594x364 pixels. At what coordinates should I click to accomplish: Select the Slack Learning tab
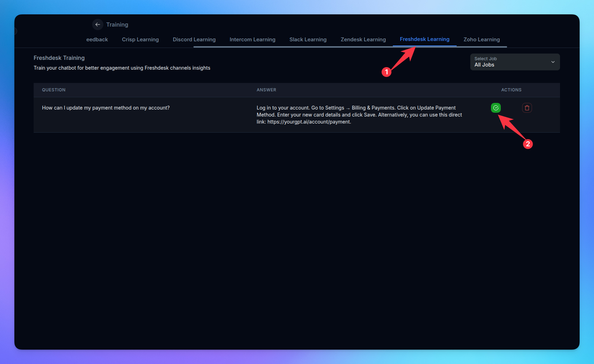tap(308, 40)
